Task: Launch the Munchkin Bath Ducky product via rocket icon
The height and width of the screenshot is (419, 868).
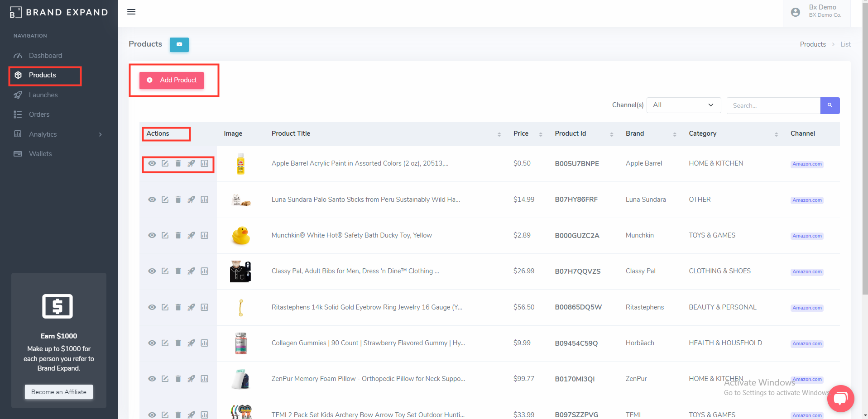Action: (191, 235)
